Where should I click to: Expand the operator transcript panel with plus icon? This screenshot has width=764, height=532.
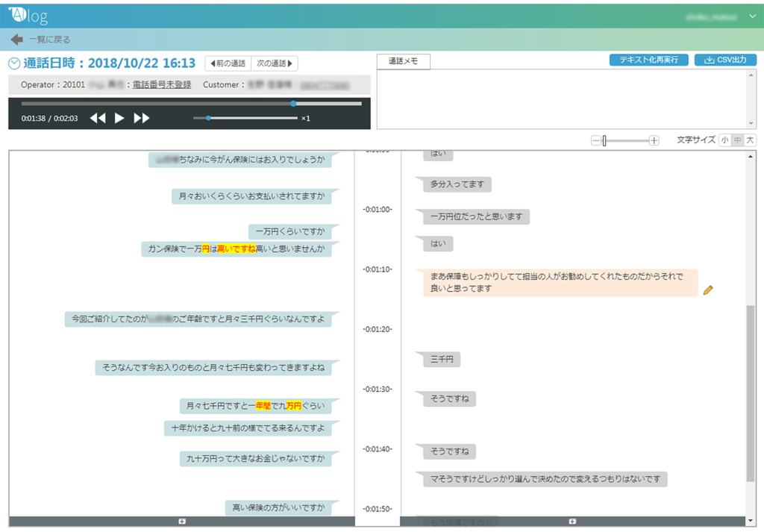182,522
